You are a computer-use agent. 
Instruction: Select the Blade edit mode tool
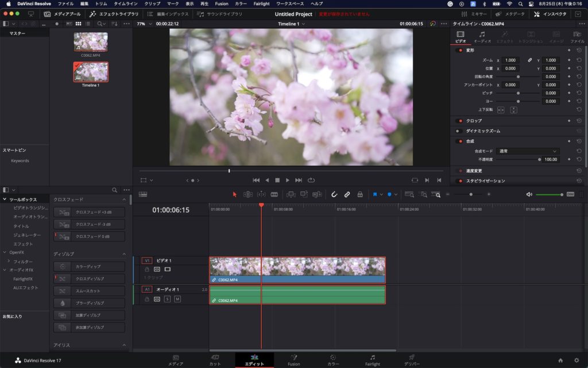pyautogui.click(x=274, y=194)
